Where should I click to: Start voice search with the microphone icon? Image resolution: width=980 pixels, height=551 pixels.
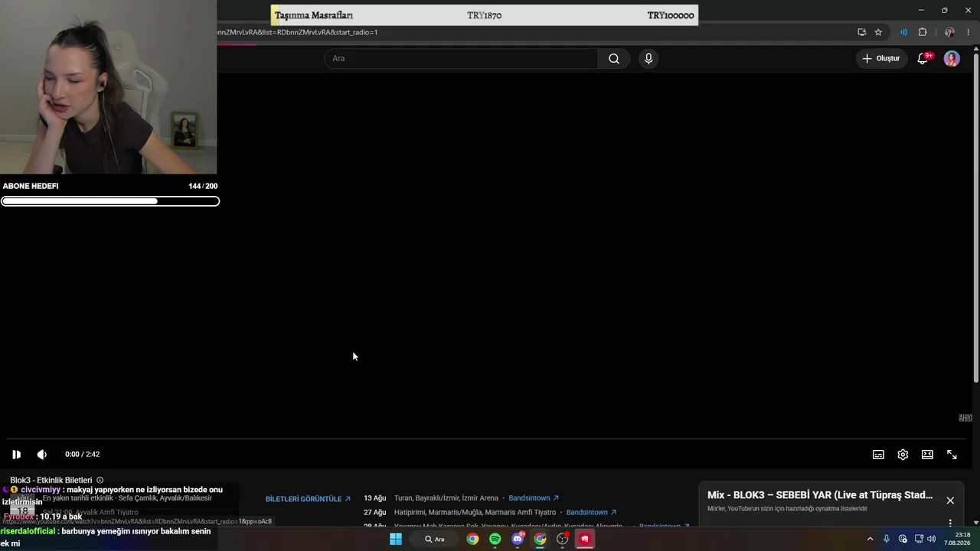click(648, 58)
